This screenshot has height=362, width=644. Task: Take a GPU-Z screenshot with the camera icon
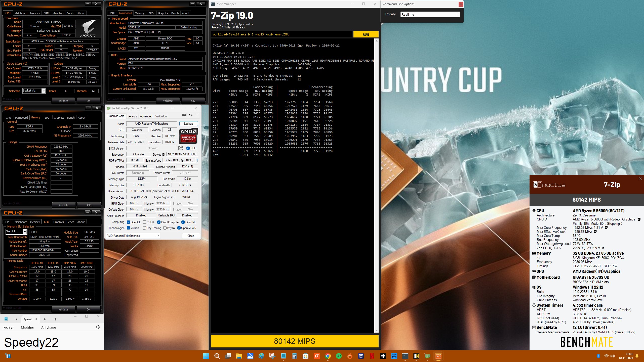click(184, 115)
